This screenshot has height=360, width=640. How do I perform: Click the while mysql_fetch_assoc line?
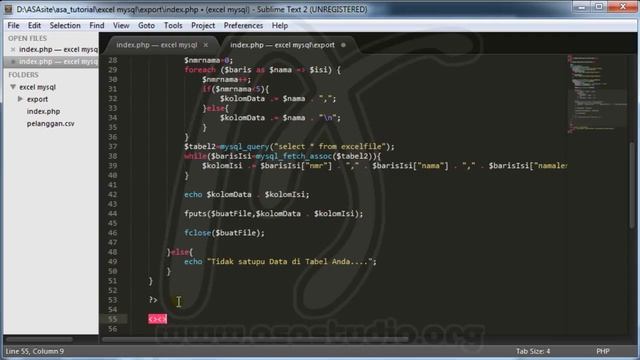[282, 156]
